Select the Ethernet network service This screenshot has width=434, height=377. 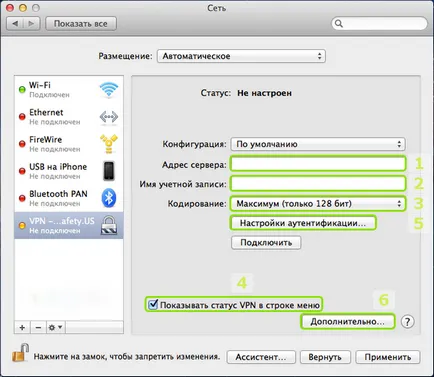tap(69, 117)
